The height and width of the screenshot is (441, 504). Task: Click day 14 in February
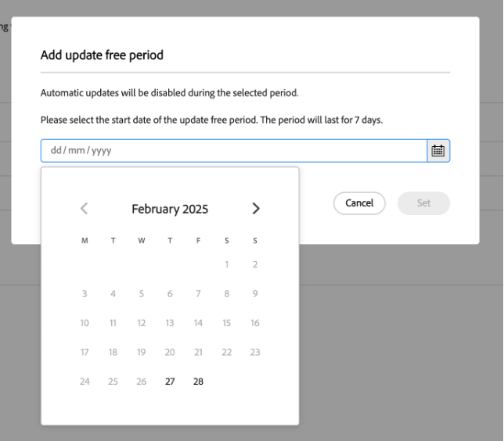click(198, 323)
